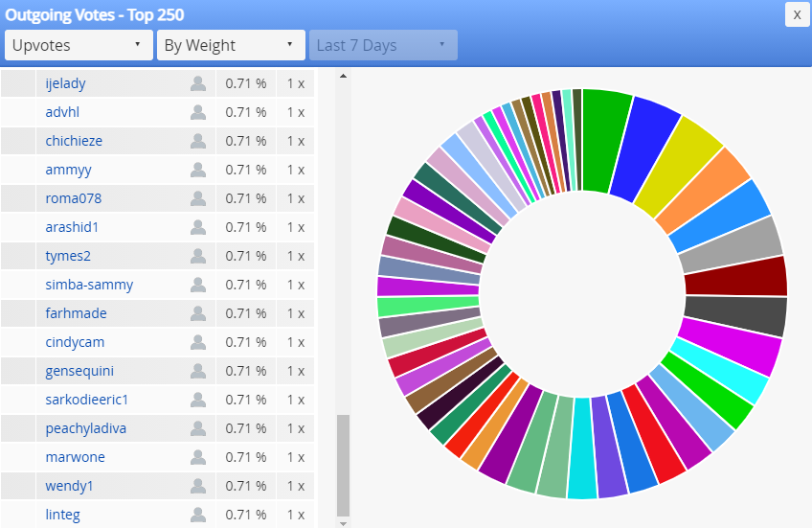Click the profile icon next to linteg
Image resolution: width=812 pixels, height=528 pixels.
(x=198, y=515)
